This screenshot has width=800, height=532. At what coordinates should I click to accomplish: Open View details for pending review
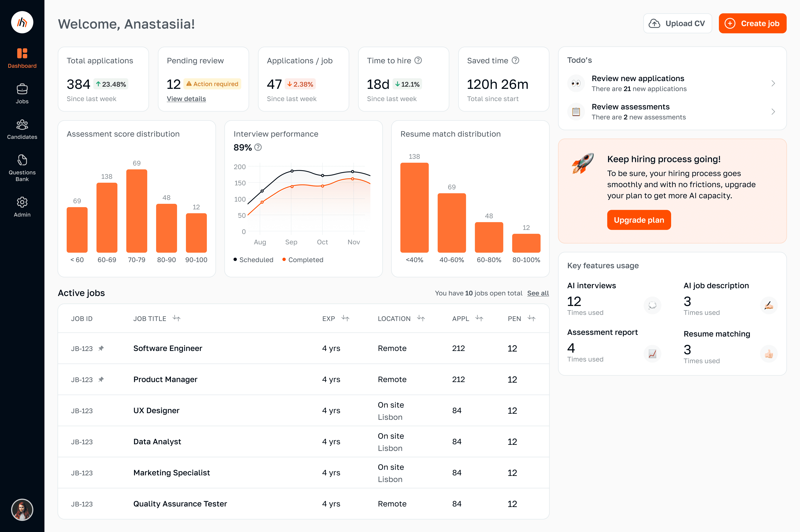pyautogui.click(x=186, y=99)
